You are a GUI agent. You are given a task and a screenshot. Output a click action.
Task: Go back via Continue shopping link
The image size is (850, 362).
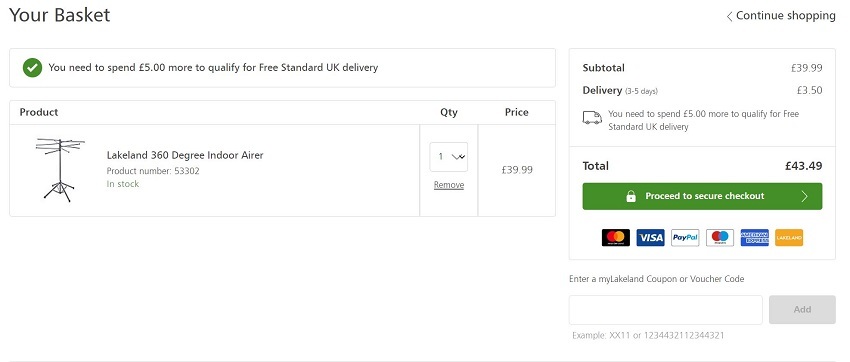pos(781,16)
